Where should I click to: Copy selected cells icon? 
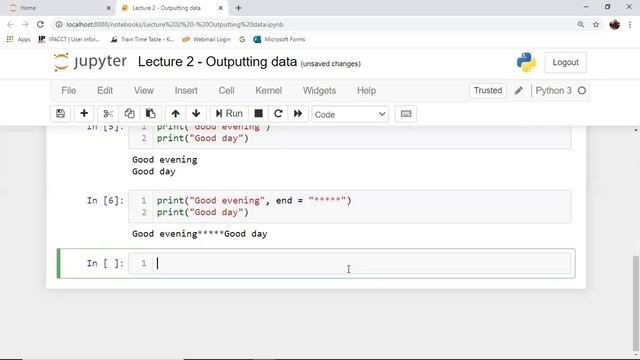coord(129,114)
